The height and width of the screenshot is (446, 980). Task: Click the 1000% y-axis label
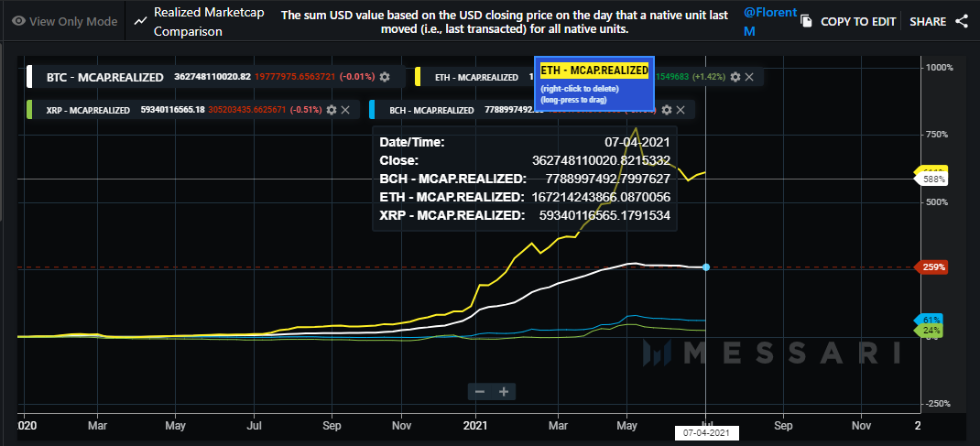coord(939,68)
